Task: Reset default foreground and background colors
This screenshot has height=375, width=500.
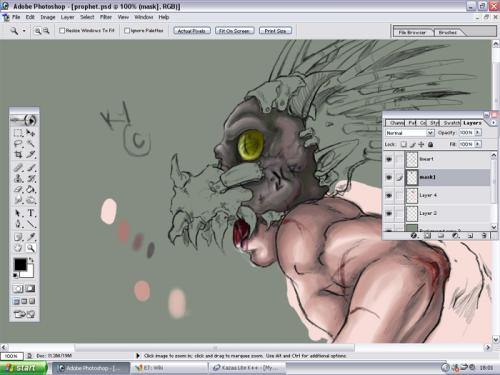Action: click(x=15, y=275)
